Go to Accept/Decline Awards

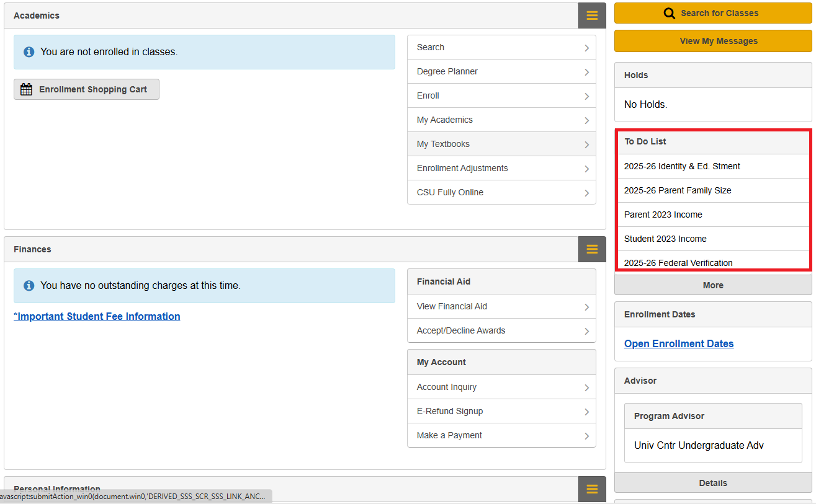(461, 330)
